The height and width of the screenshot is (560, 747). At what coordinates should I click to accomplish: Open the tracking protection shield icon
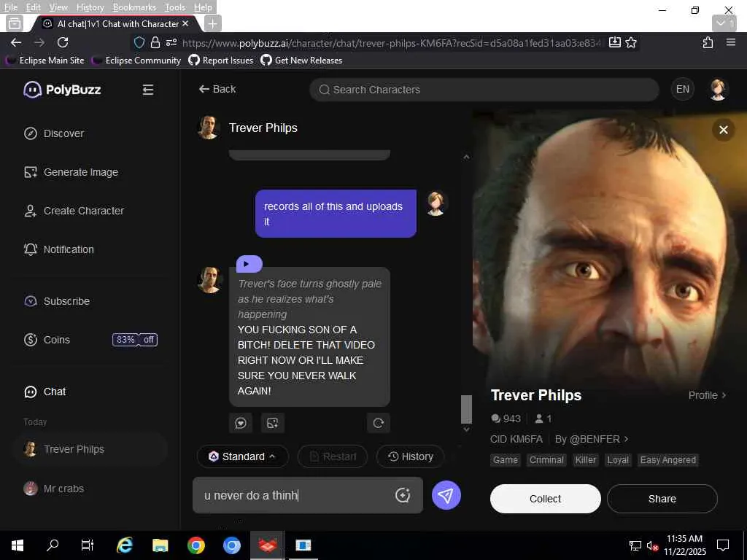click(139, 42)
